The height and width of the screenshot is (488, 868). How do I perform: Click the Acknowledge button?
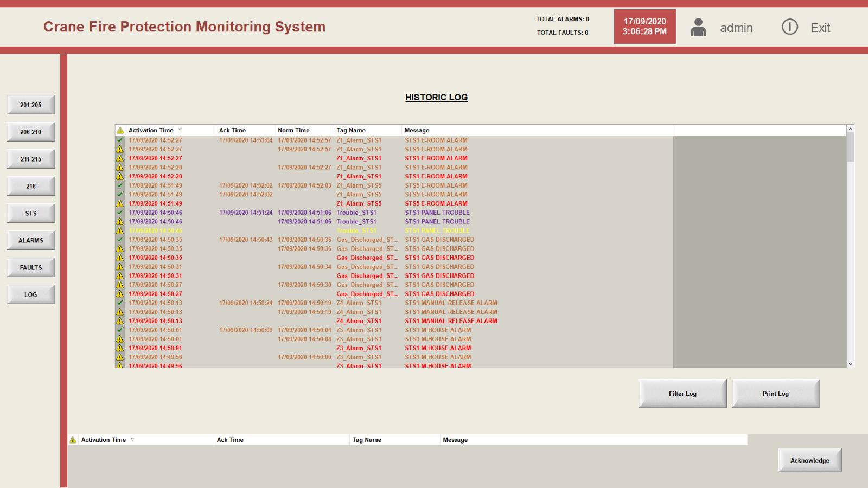tap(810, 460)
